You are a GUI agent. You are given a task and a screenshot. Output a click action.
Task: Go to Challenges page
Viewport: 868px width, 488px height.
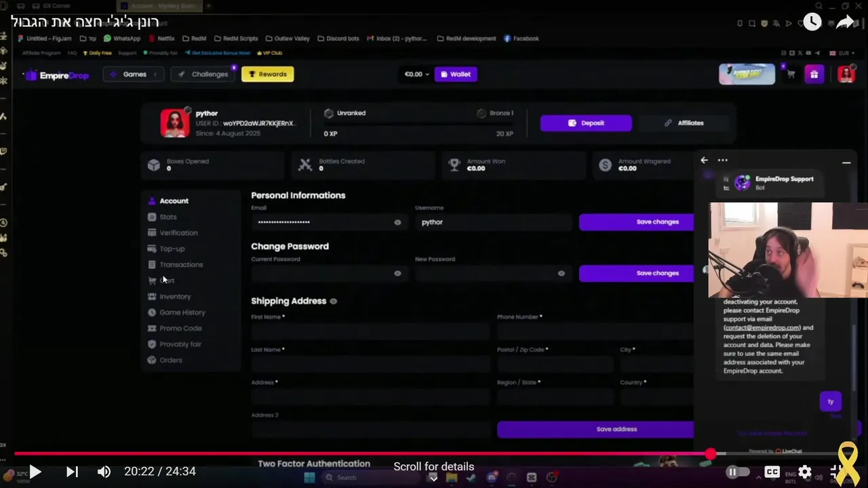[203, 75]
